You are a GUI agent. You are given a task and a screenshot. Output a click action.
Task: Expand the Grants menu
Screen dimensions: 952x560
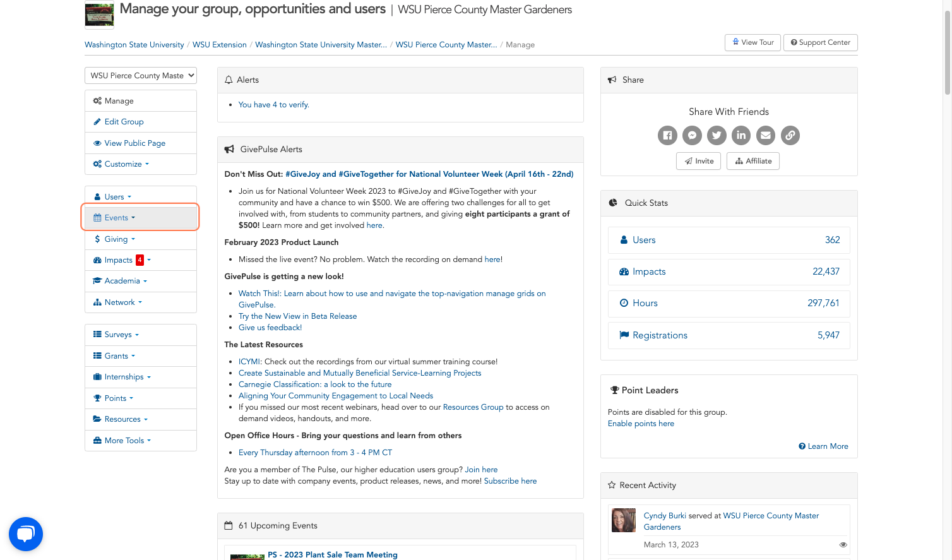coord(141,356)
